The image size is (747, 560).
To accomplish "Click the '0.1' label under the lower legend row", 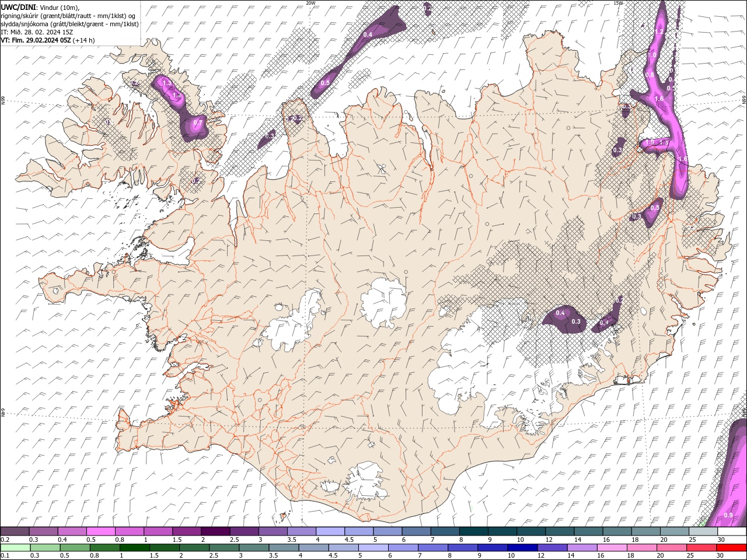I will 5,555.
